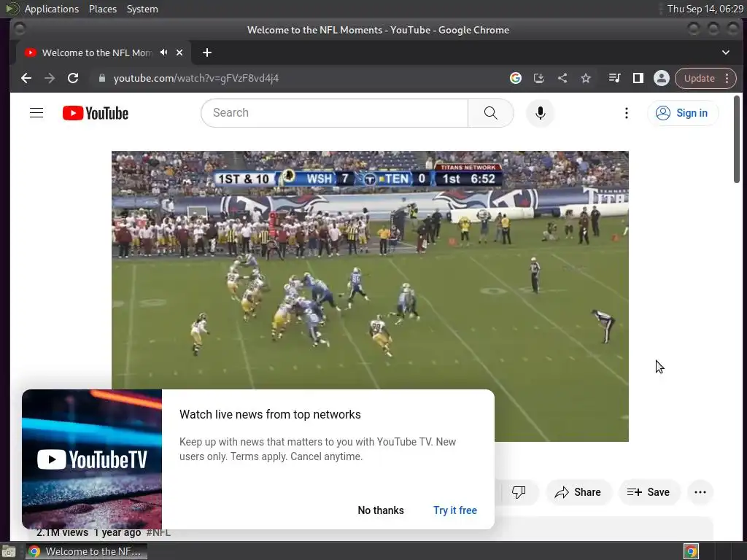This screenshot has width=747, height=560.
Task: Go back with browser back arrow
Action: click(26, 78)
